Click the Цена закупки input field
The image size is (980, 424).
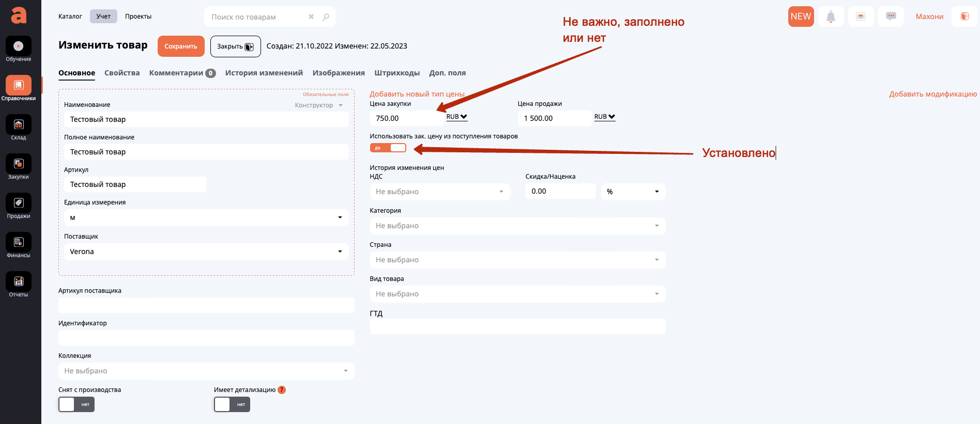406,118
